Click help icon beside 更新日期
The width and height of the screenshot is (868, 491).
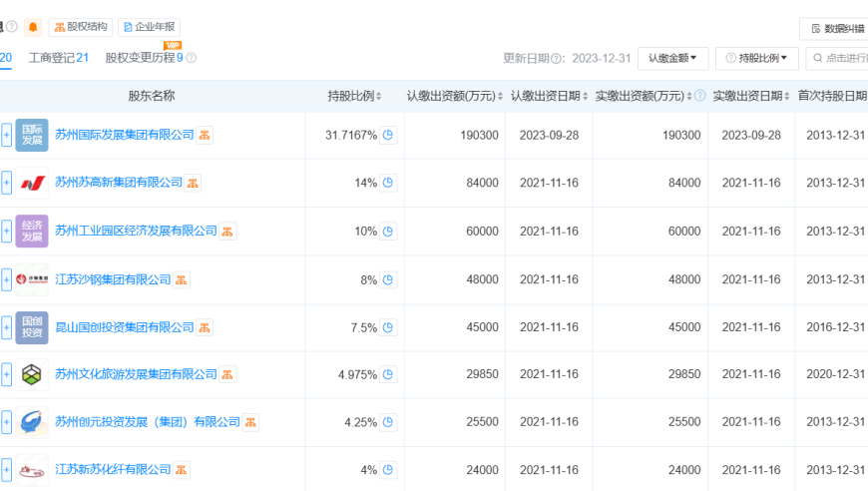(556, 59)
